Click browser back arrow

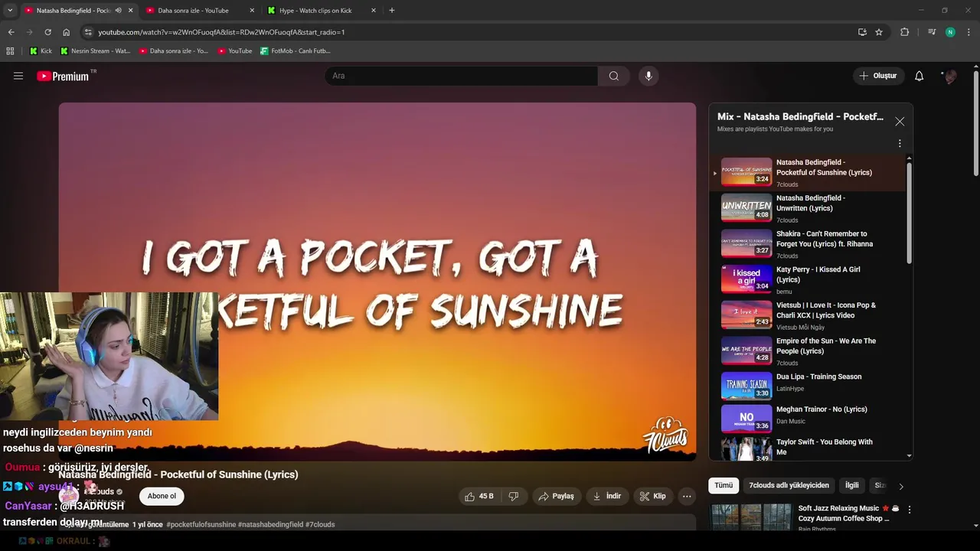(x=11, y=32)
